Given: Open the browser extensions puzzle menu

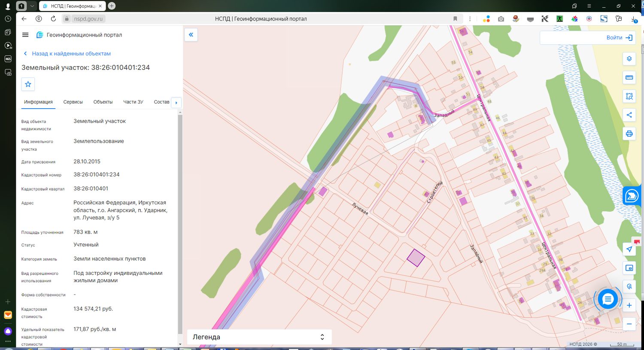Looking at the screenshot, I should coord(619,19).
